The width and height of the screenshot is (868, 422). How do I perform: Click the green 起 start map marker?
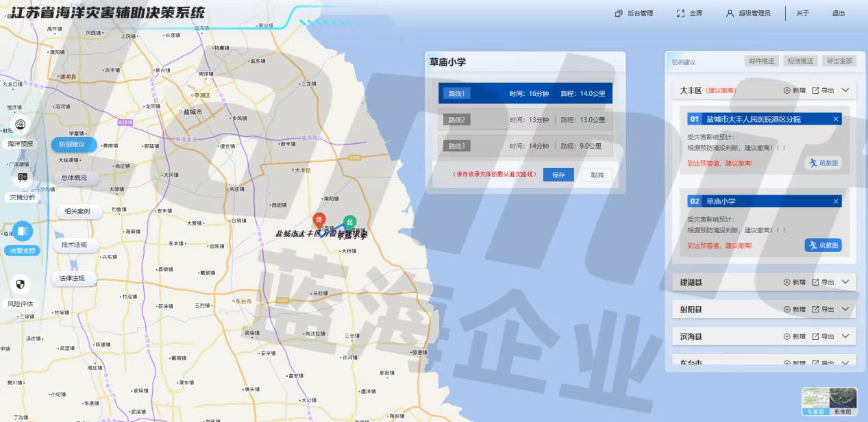(x=350, y=223)
